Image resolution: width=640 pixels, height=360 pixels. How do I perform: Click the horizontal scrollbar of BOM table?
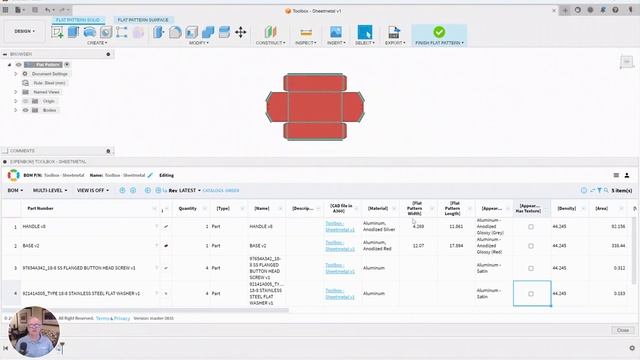click(x=145, y=311)
